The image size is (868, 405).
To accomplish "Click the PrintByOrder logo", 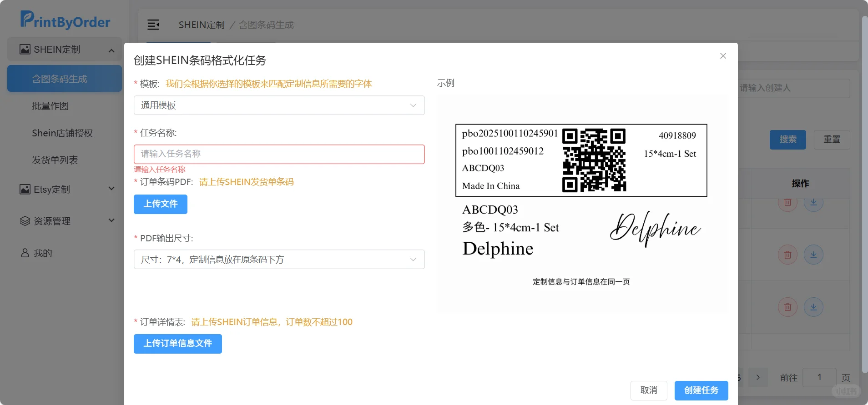I will pyautogui.click(x=65, y=20).
